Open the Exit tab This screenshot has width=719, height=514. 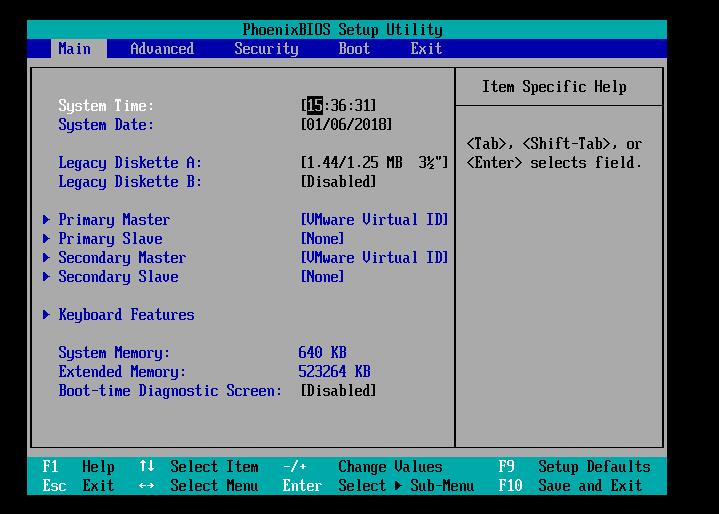coord(426,49)
